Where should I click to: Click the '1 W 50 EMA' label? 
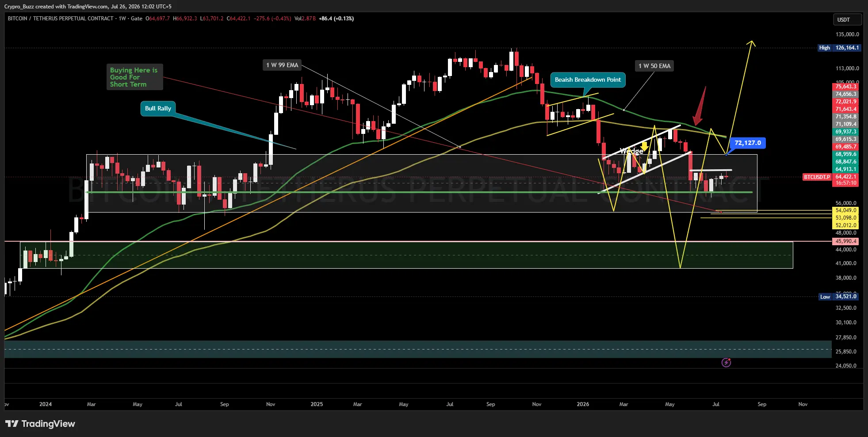[654, 66]
